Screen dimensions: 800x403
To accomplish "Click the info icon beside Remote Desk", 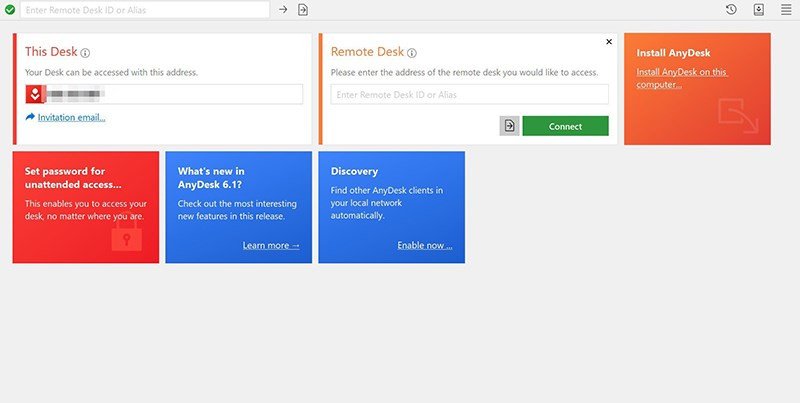I will click(x=412, y=53).
